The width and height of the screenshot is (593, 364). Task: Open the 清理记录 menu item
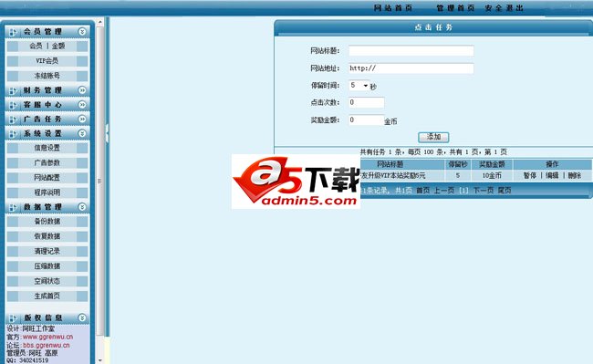47,251
